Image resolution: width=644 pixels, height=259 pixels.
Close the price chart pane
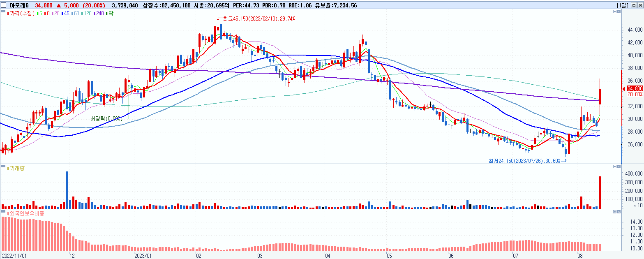pyautogui.click(x=619, y=12)
